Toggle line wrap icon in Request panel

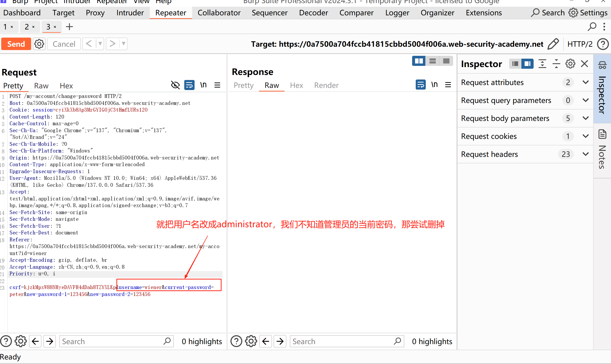(189, 85)
